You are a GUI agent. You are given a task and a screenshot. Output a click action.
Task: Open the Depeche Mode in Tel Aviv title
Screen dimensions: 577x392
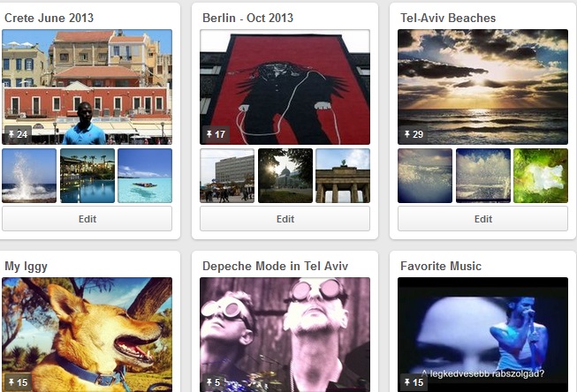[x=275, y=266]
